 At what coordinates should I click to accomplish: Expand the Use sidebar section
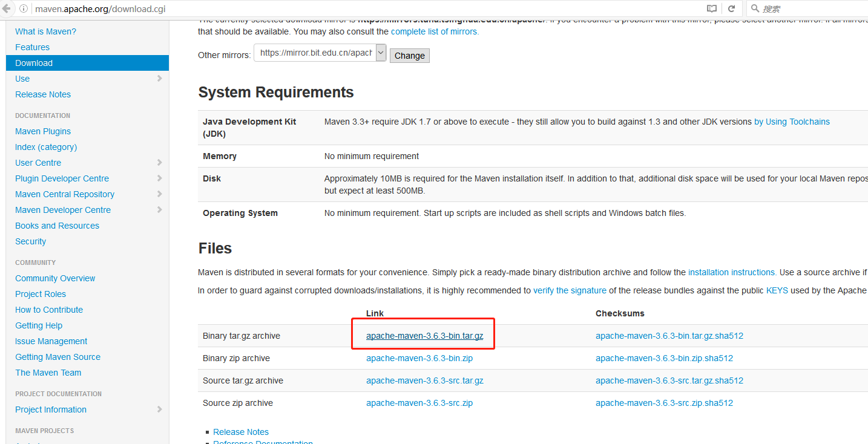tap(160, 79)
